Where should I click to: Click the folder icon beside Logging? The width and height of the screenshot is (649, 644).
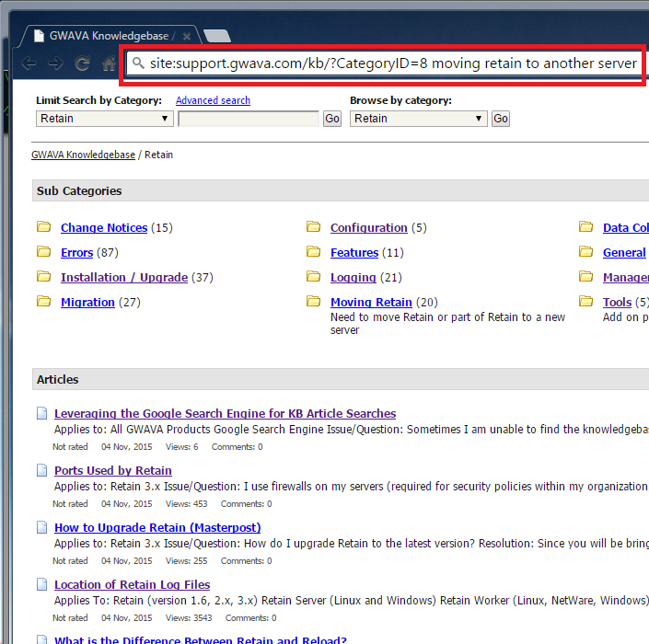[x=313, y=276]
